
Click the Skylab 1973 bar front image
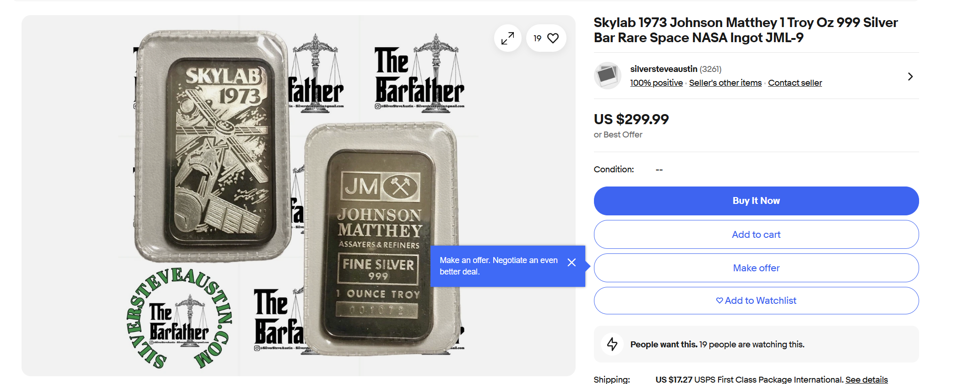click(x=213, y=146)
